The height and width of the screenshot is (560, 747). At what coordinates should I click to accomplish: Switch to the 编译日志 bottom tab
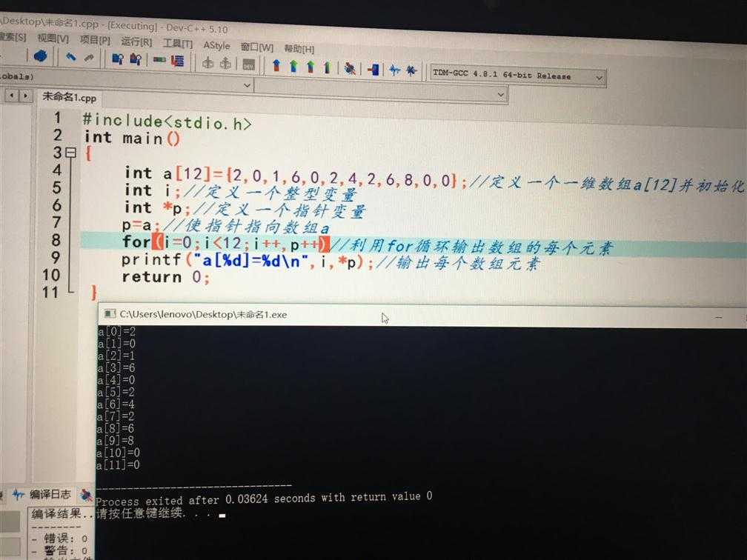50,494
